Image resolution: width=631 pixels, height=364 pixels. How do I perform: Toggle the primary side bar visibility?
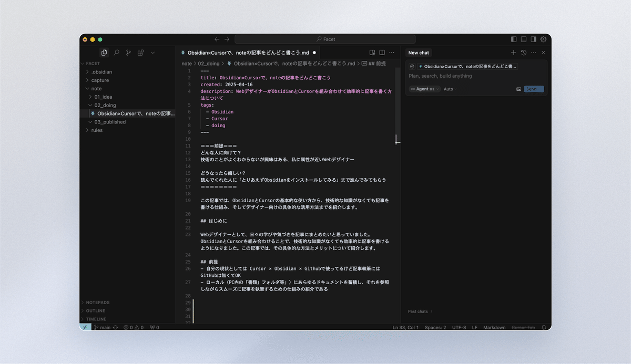513,39
